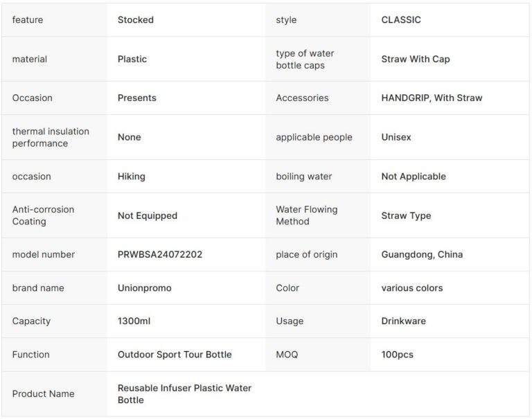
Task: Click the 'Plastic' material value
Action: [132, 60]
